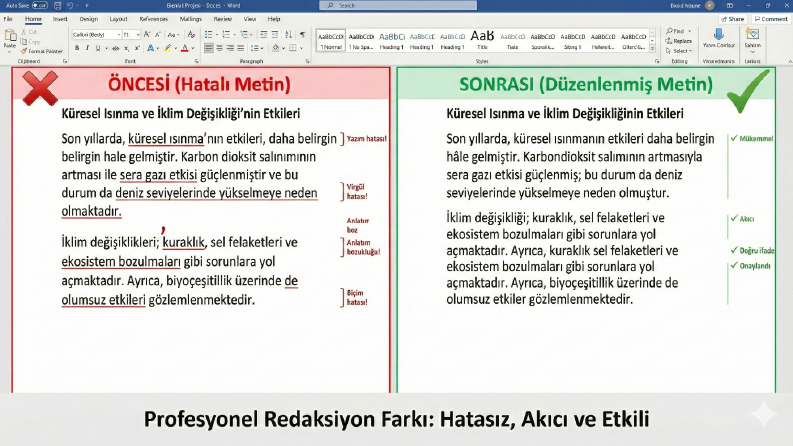Increase the paragraph indent

[x=275, y=34]
